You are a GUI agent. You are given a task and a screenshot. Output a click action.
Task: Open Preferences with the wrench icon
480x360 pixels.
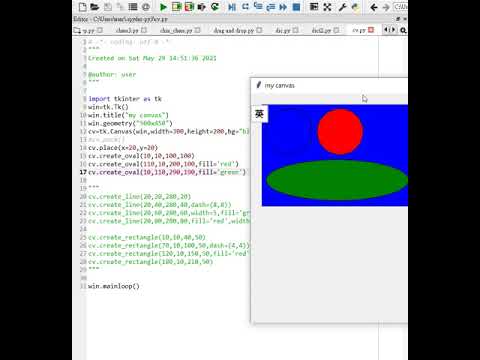[x=342, y=7]
